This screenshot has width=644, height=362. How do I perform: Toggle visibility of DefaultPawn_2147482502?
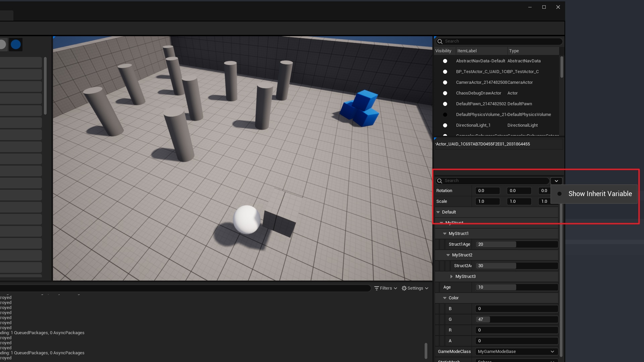[x=445, y=104]
